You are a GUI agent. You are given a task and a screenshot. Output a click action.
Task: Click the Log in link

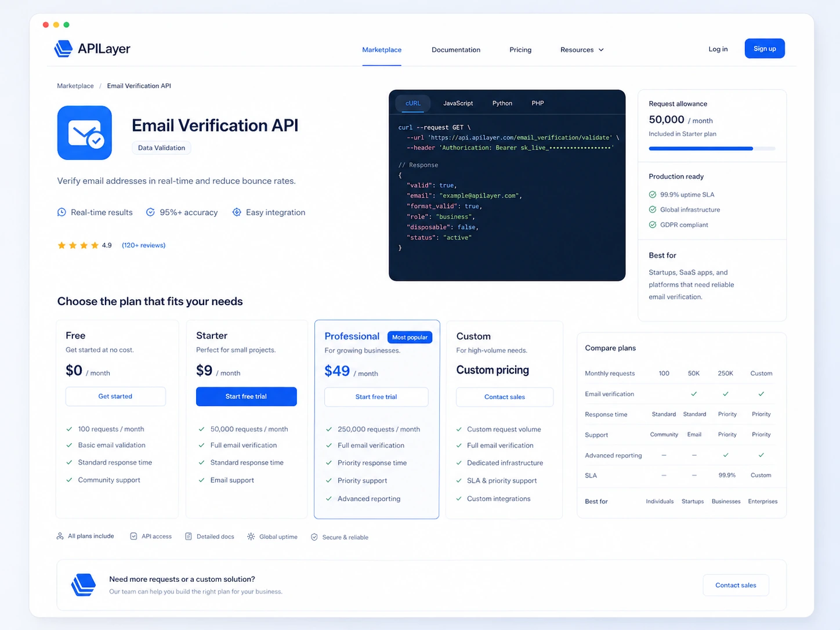click(718, 49)
